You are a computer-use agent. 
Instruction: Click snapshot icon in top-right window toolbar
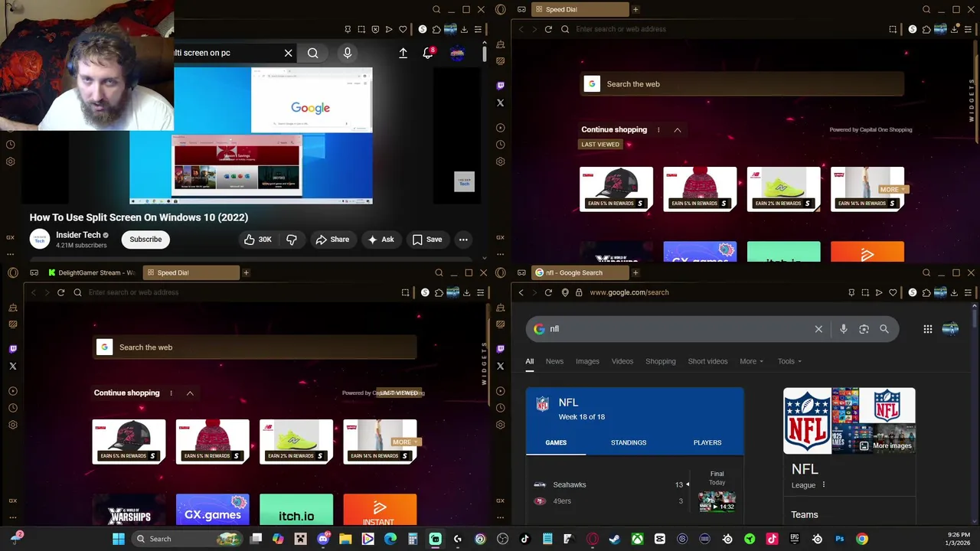click(x=893, y=29)
